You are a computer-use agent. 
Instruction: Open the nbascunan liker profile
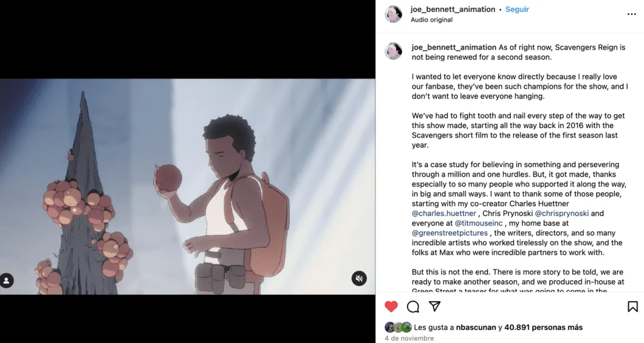476,327
